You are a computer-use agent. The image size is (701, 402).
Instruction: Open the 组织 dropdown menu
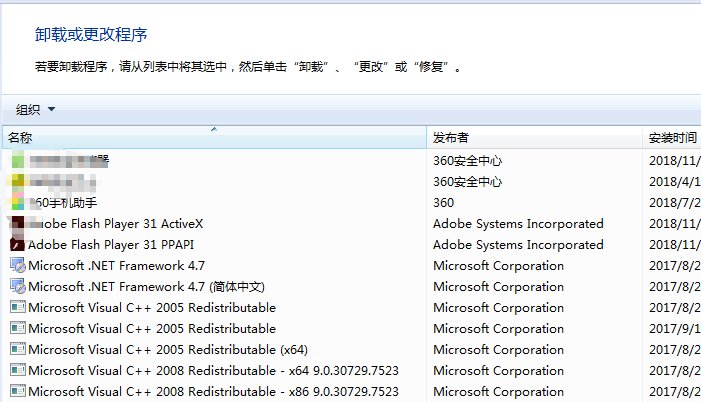[35, 109]
